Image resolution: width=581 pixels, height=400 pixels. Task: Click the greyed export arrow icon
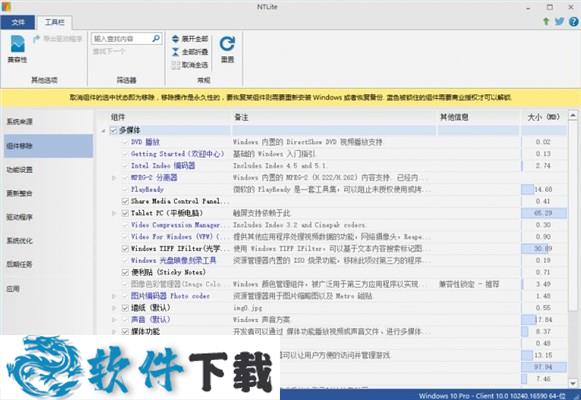coord(36,39)
